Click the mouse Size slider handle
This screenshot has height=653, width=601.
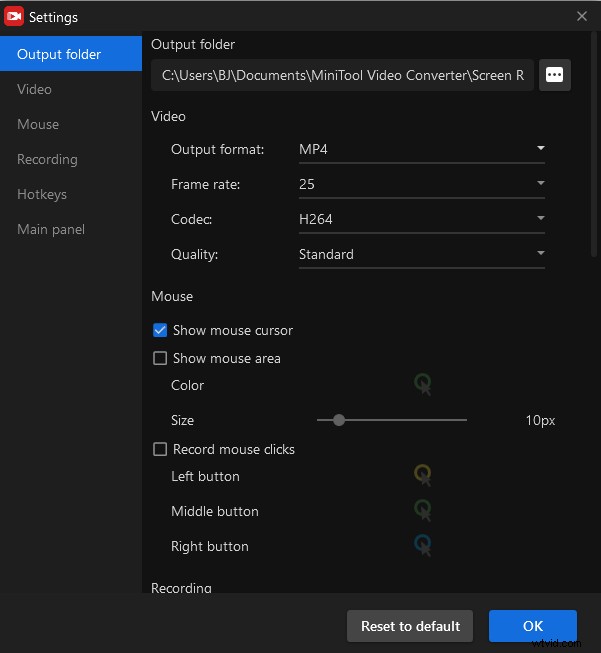(x=339, y=420)
